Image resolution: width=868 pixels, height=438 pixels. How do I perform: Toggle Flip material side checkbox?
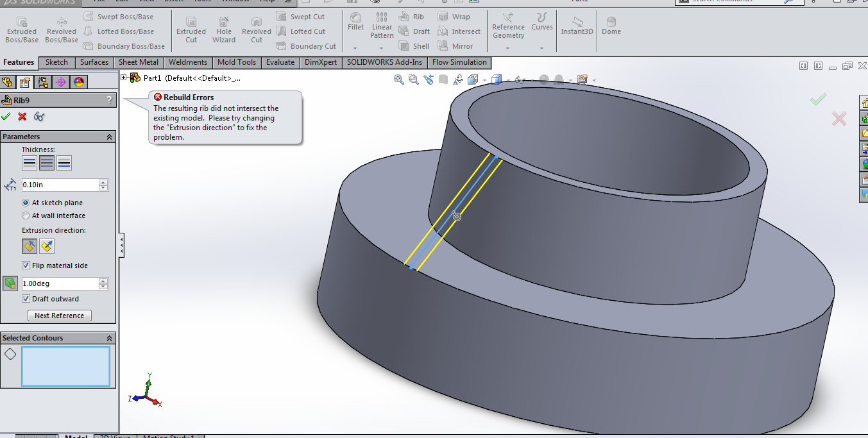tap(26, 265)
